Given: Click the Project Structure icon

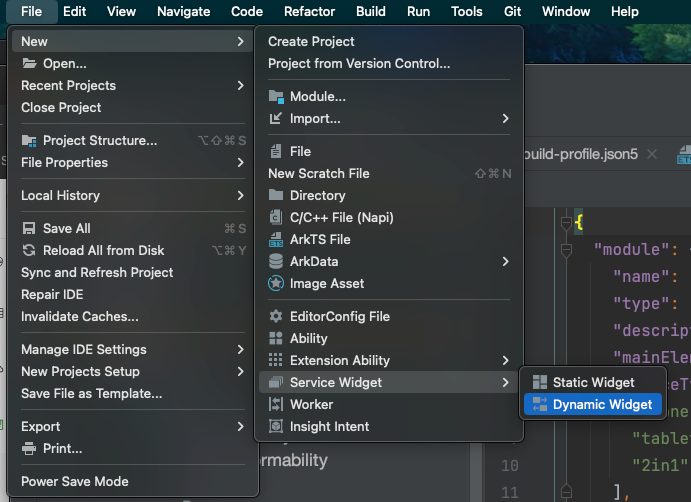Looking at the screenshot, I should pyautogui.click(x=29, y=141).
